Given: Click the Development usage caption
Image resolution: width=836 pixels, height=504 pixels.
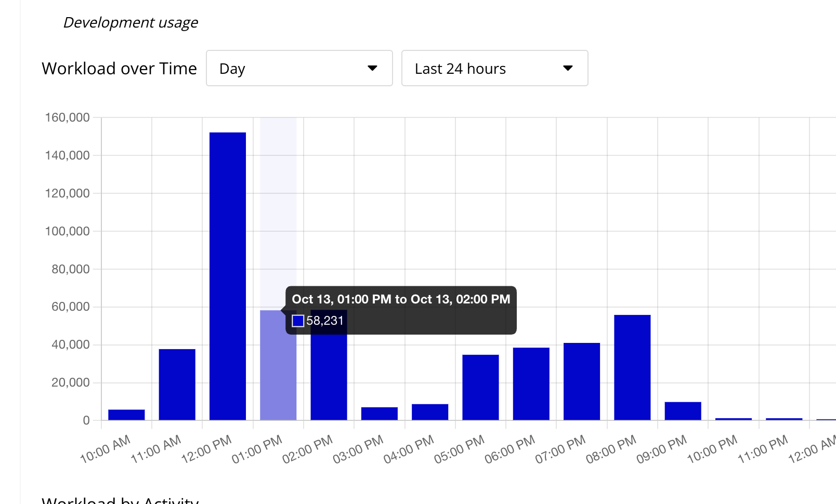Looking at the screenshot, I should click(x=130, y=22).
